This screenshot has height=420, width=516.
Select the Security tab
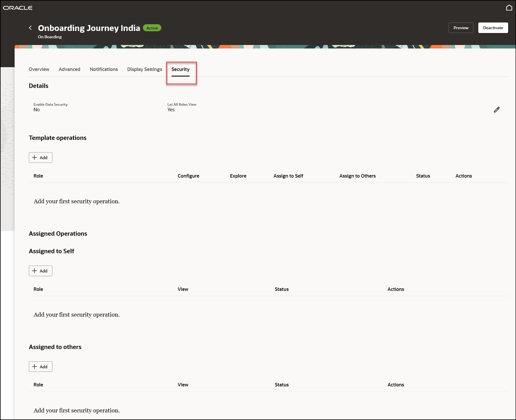click(181, 69)
